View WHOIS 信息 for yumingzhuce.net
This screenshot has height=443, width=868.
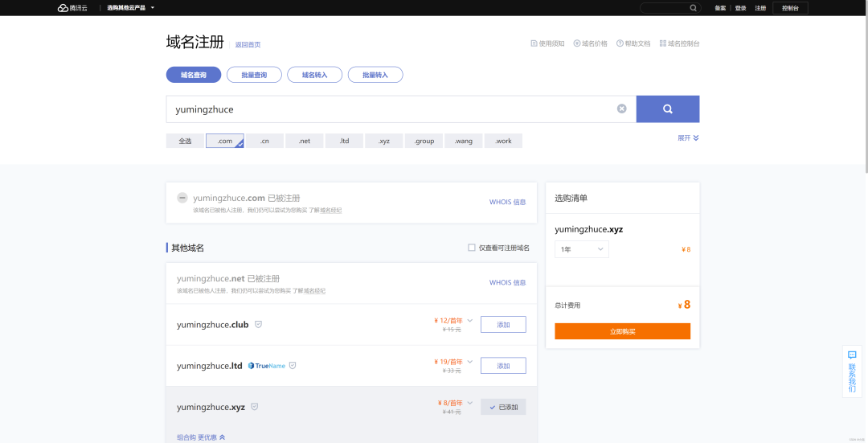pos(508,282)
